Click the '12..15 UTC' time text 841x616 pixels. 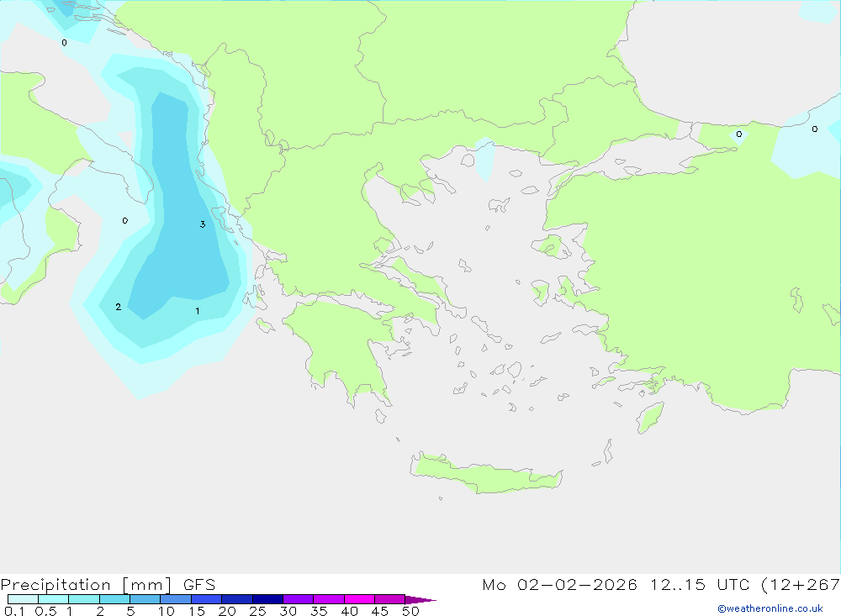pos(700,585)
